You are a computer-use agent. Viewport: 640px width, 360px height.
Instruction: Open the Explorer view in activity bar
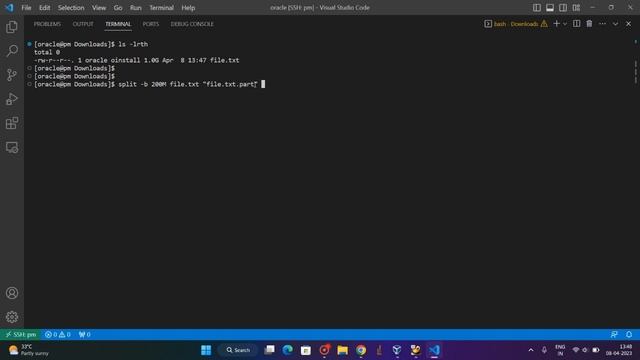[12, 27]
